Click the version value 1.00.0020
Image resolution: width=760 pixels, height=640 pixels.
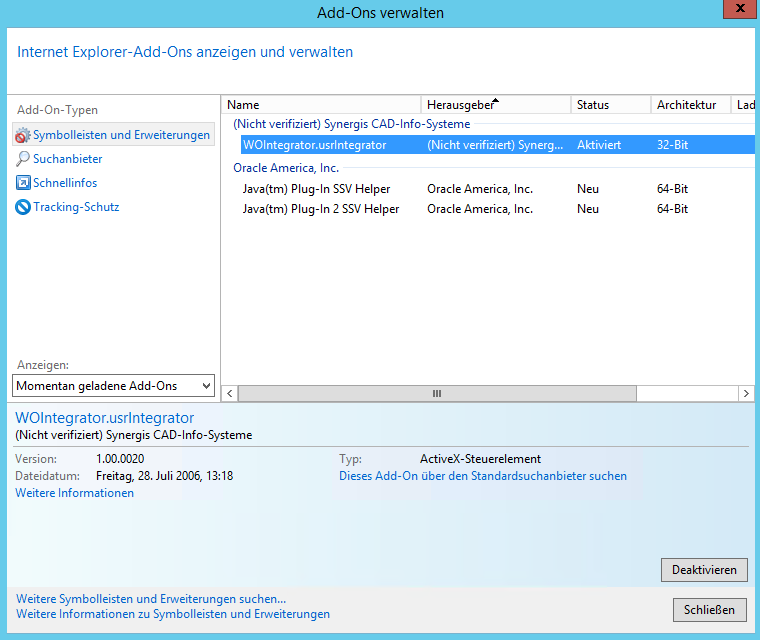pos(120,459)
